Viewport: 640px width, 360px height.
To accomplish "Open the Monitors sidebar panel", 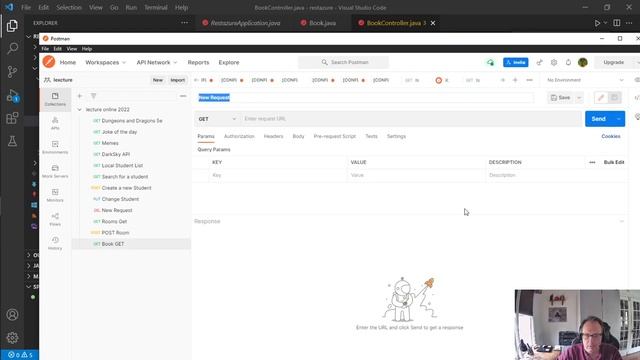I will 55,196.
